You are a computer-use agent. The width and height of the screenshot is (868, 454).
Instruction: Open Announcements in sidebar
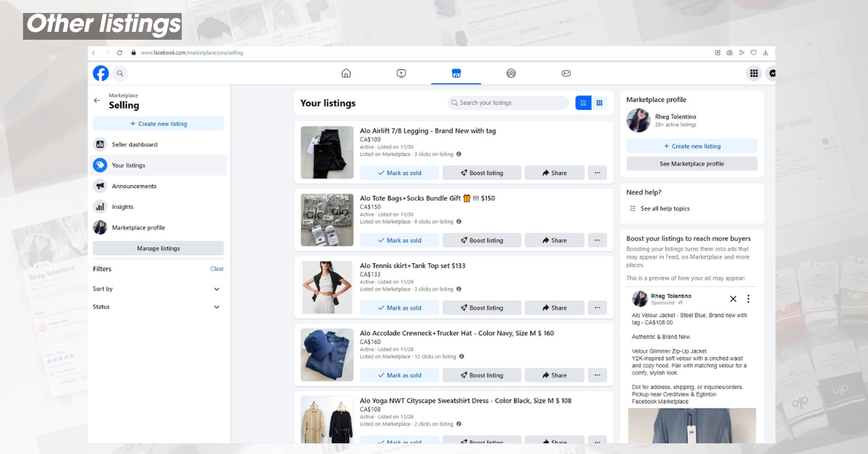(x=159, y=186)
